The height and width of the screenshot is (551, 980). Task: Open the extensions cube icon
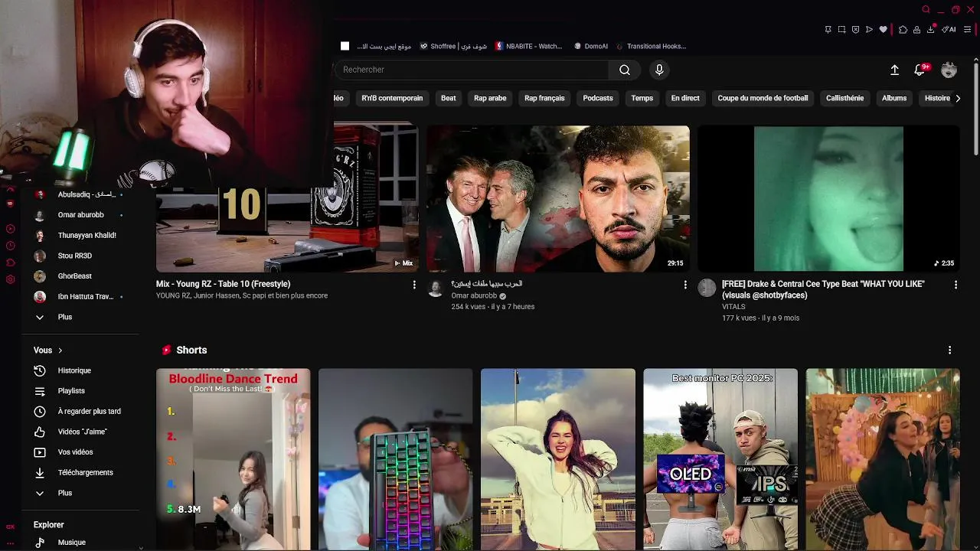tap(903, 30)
